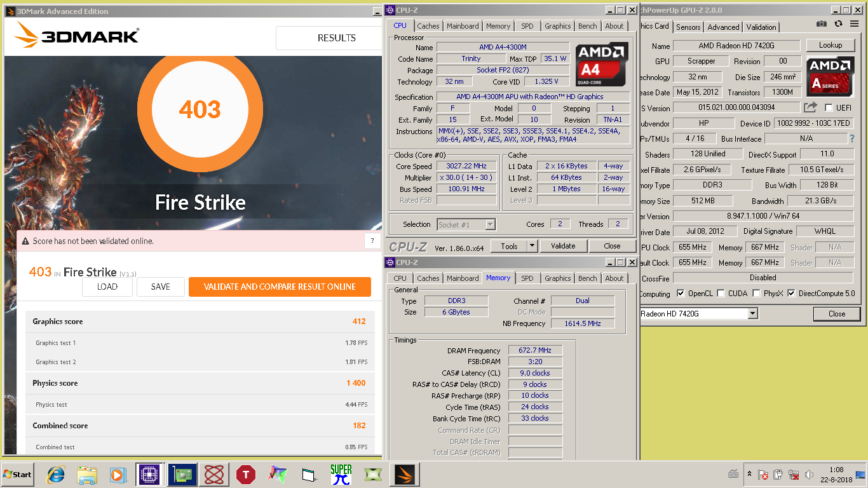Toggle the UEFI checkbox in GPU-Z

(x=829, y=108)
